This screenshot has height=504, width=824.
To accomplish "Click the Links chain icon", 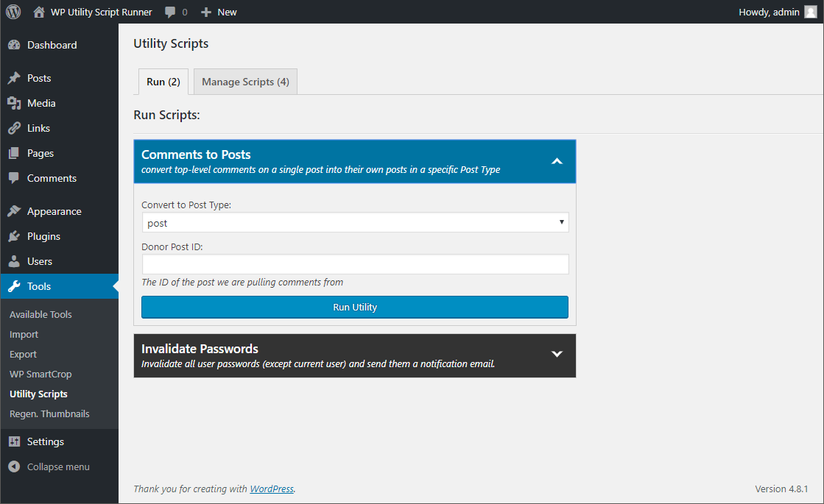I will pyautogui.click(x=14, y=128).
